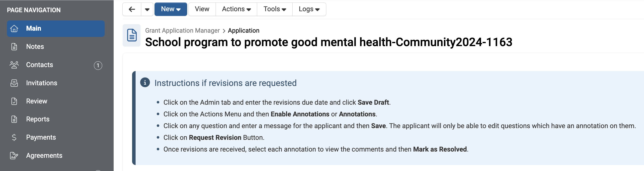The height and width of the screenshot is (171, 644).
Task: Click the info icon in instructions box
Action: 145,83
